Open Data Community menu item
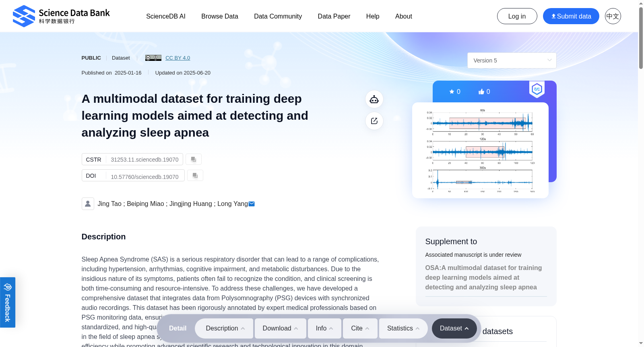 point(278,16)
